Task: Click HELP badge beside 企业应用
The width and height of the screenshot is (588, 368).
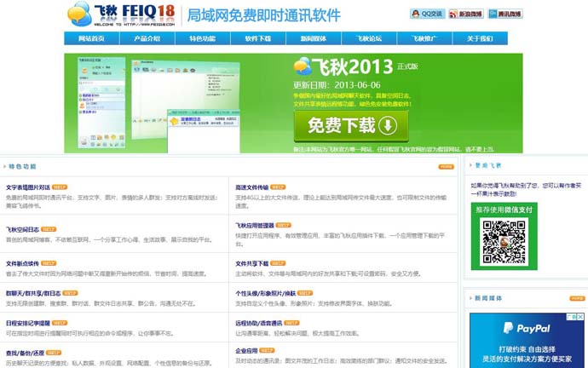Action: [x=267, y=350]
